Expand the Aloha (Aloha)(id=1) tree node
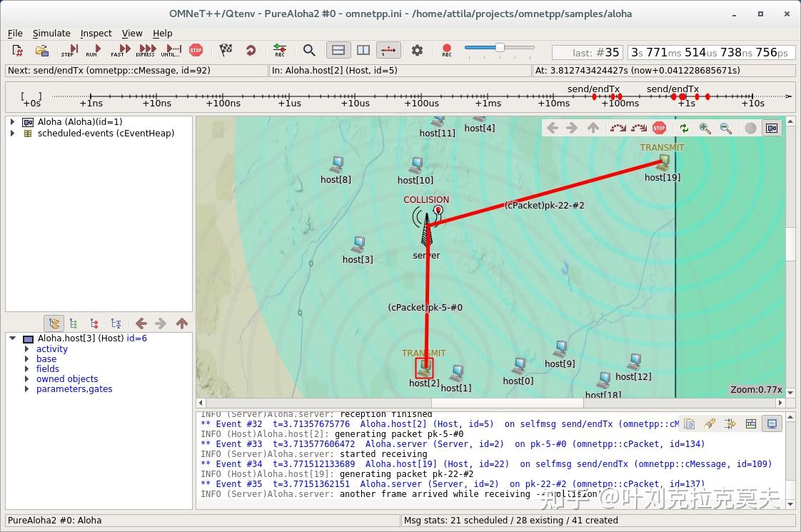Image resolution: width=801 pixels, height=532 pixels. (12, 121)
